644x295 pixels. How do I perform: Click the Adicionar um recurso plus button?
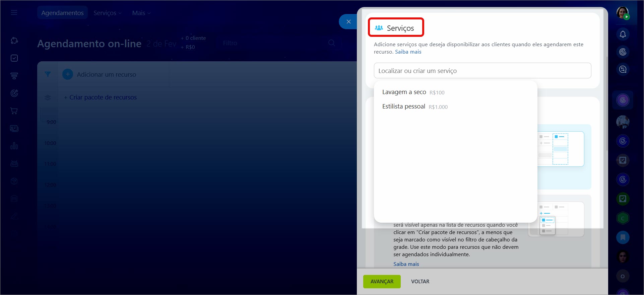(x=68, y=74)
